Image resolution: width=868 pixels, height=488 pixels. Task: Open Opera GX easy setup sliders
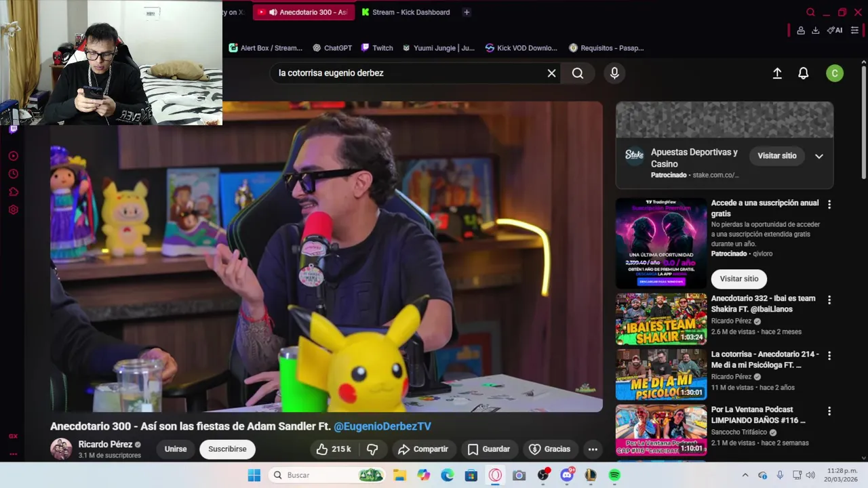(x=854, y=30)
